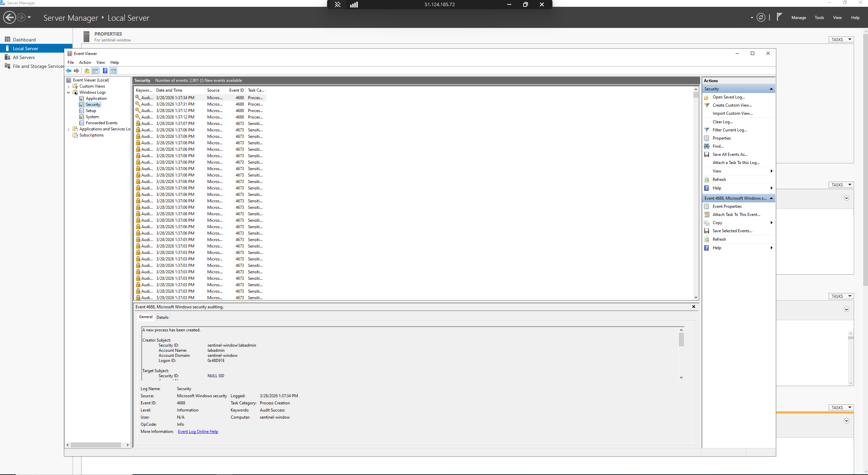Close the event preview pane with X
This screenshot has height=475, width=868.
[694, 307]
